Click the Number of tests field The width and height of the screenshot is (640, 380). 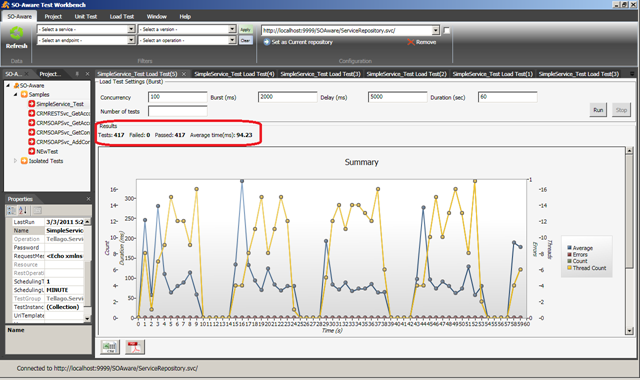click(178, 111)
